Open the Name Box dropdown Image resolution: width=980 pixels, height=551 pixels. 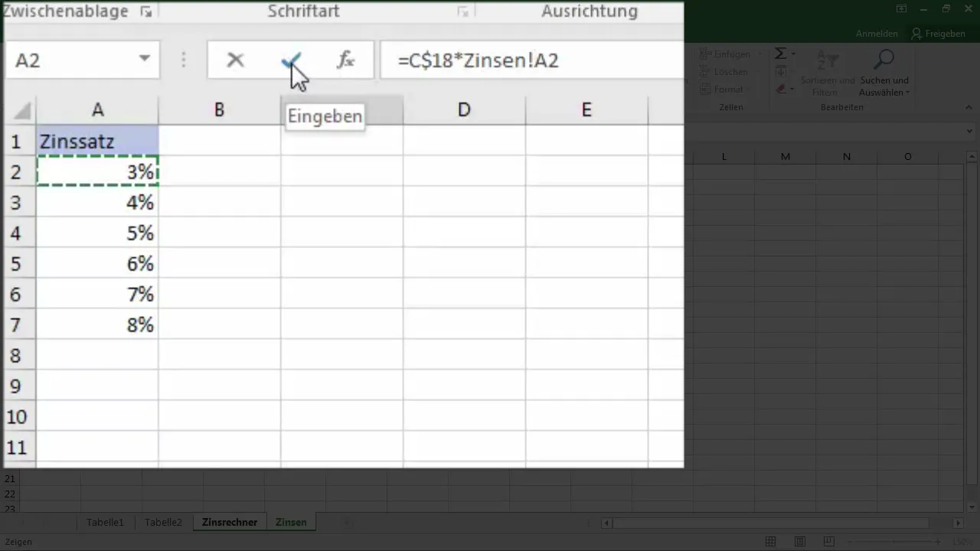coord(144,60)
